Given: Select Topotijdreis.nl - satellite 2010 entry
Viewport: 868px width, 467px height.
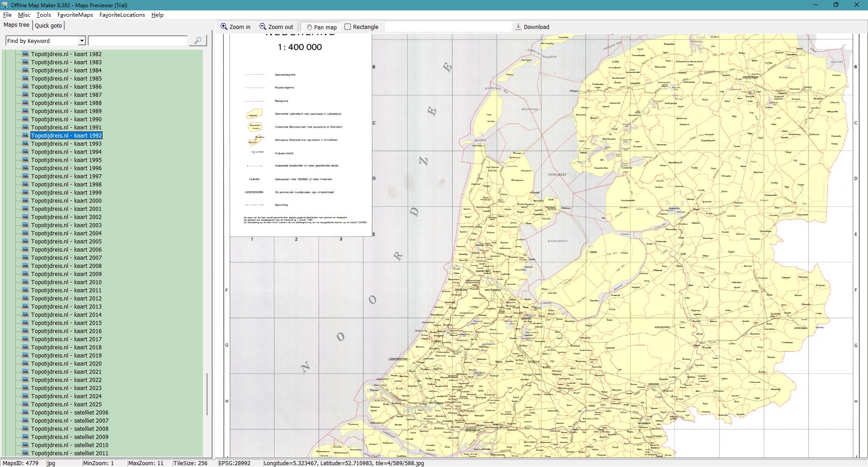Looking at the screenshot, I should pyautogui.click(x=70, y=445).
